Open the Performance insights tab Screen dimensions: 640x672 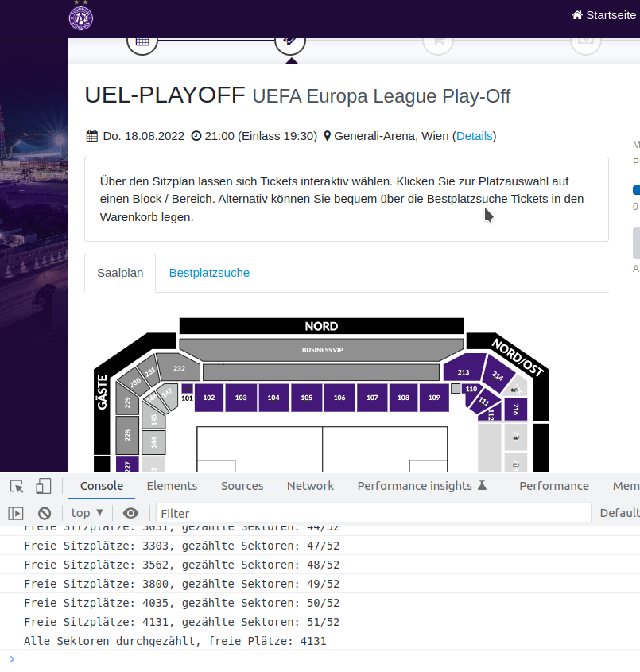pyautogui.click(x=422, y=486)
